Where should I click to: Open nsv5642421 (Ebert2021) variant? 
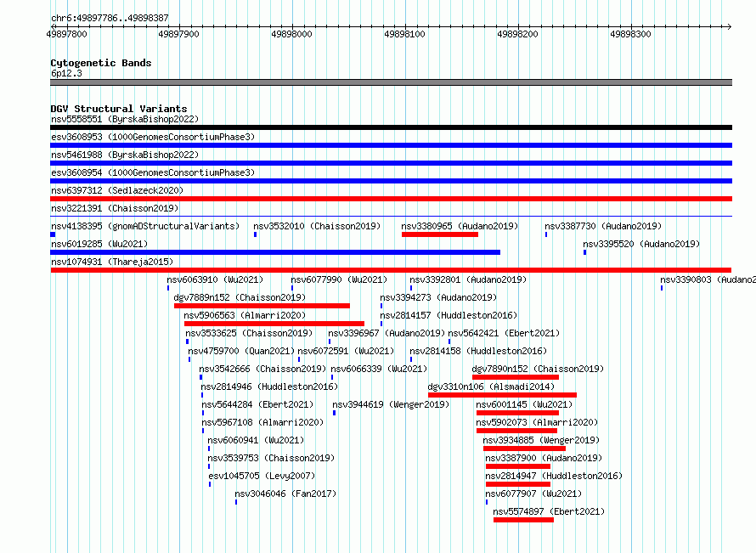(504, 333)
